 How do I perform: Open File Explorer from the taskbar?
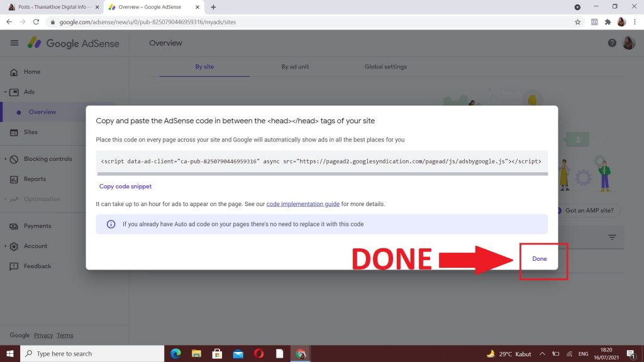pos(196,353)
